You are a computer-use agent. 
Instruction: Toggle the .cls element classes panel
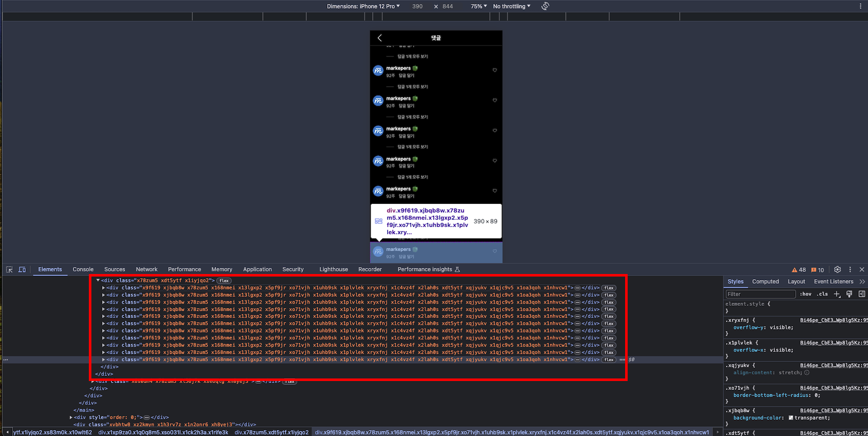click(x=823, y=294)
